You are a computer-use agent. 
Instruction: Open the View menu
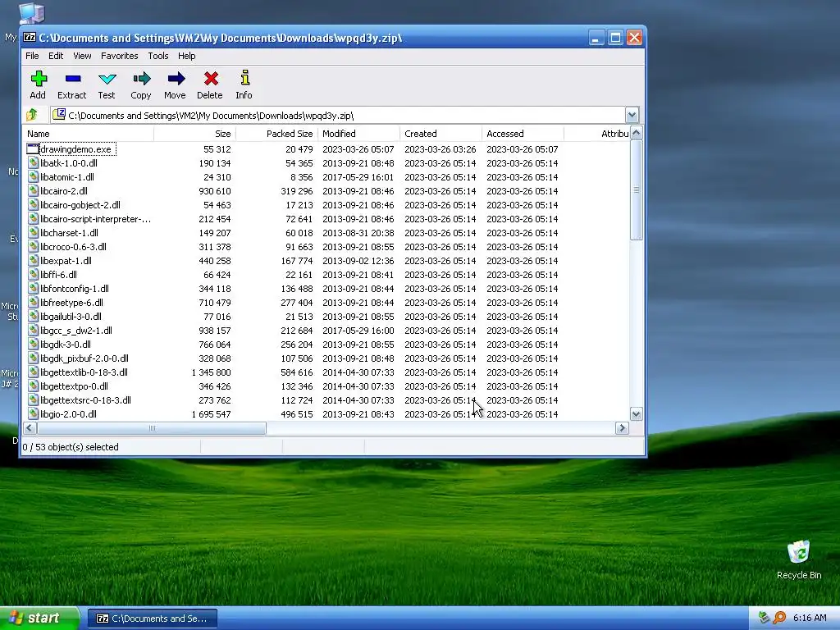82,56
